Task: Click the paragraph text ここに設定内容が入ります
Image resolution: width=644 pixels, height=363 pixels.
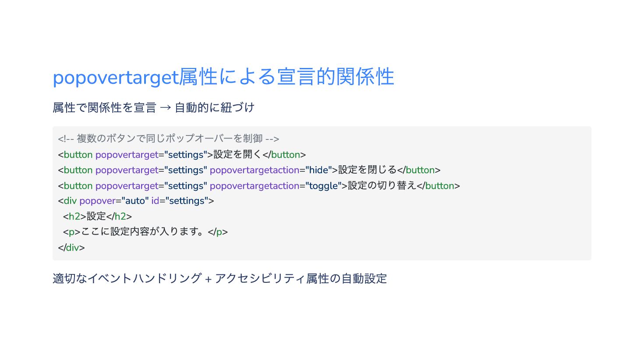Action: [x=143, y=231]
